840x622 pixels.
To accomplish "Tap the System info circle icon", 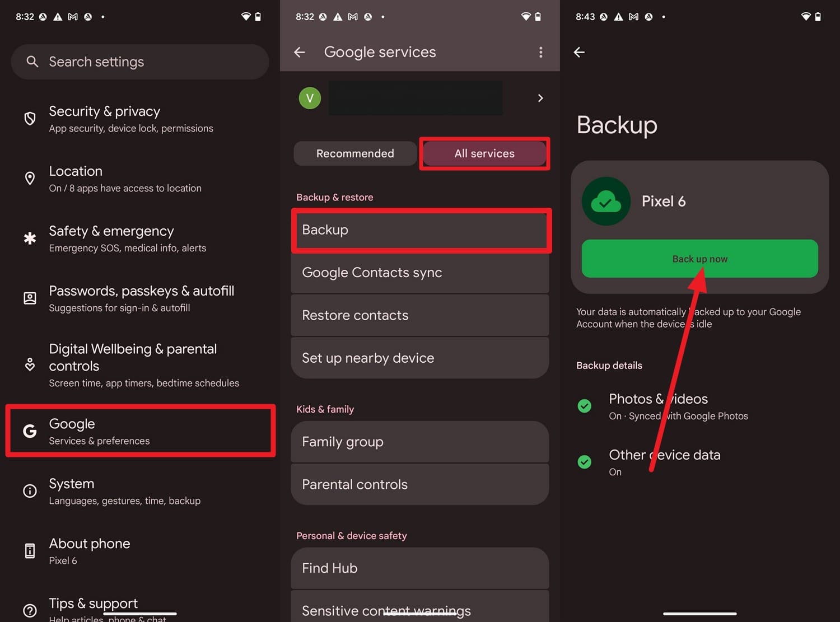I will click(x=30, y=491).
